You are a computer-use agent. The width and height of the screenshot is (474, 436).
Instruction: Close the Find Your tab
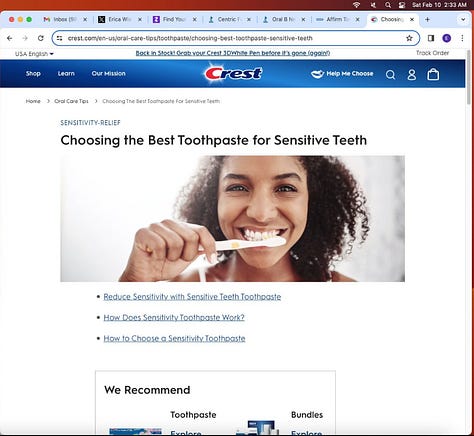tap(195, 20)
